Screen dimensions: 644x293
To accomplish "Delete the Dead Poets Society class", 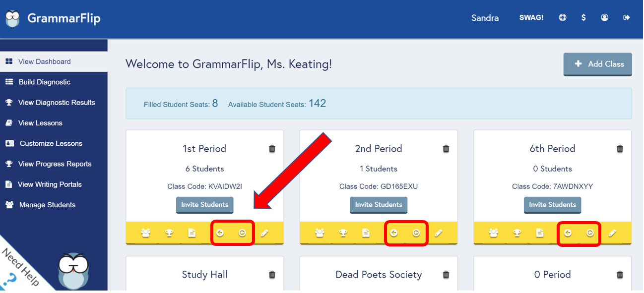I will (446, 275).
